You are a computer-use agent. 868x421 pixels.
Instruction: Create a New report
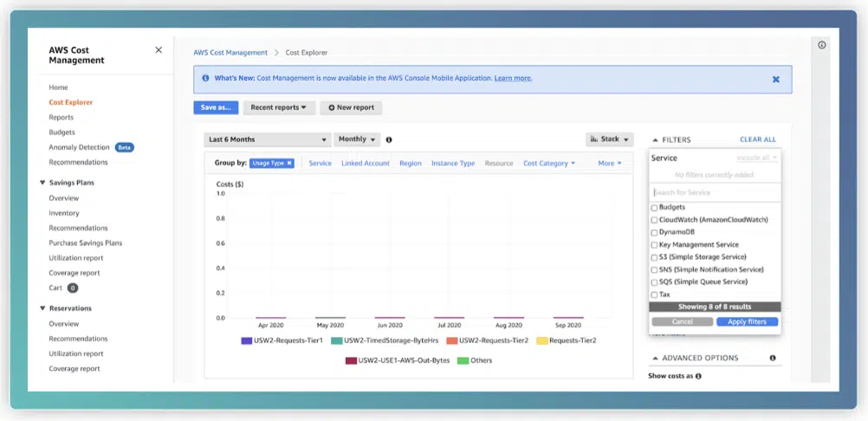351,108
